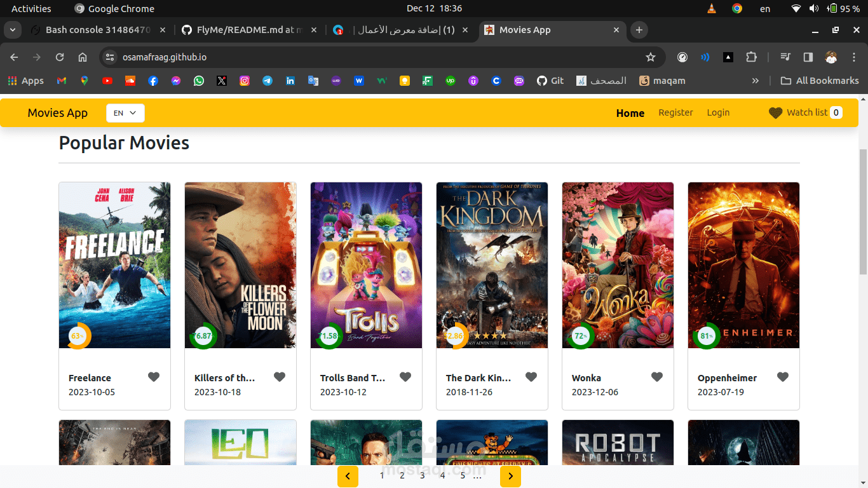The image size is (868, 488).
Task: Expand the Chrome tab search dropdown
Action: coord(13,30)
